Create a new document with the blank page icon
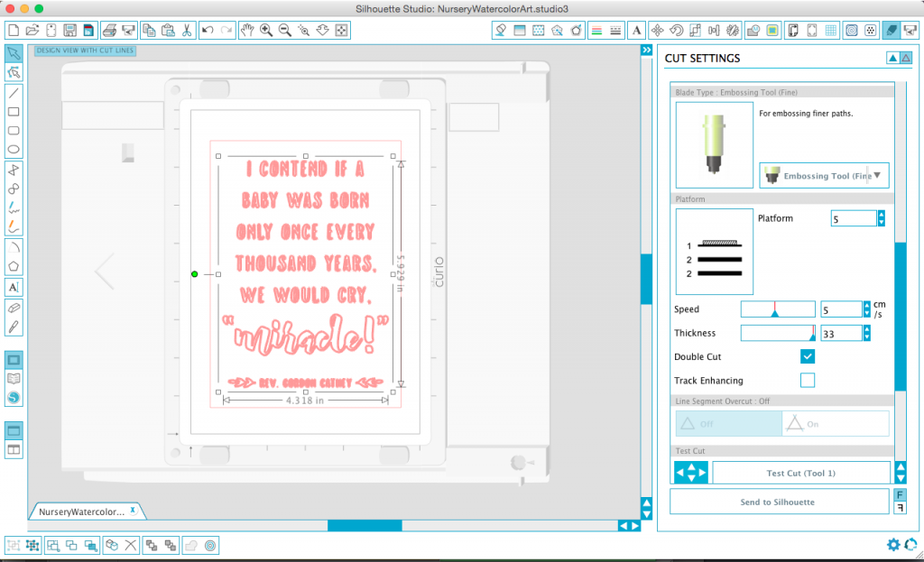 [x=13, y=30]
